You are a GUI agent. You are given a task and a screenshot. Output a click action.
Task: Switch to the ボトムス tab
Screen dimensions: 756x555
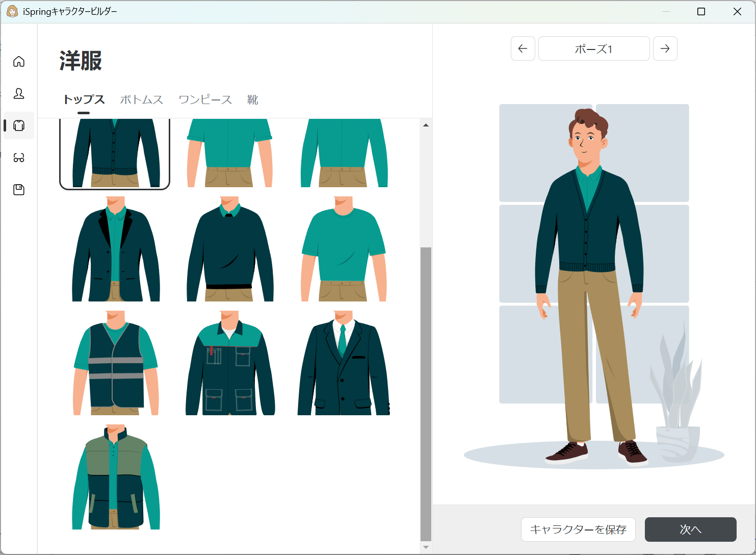tap(141, 99)
